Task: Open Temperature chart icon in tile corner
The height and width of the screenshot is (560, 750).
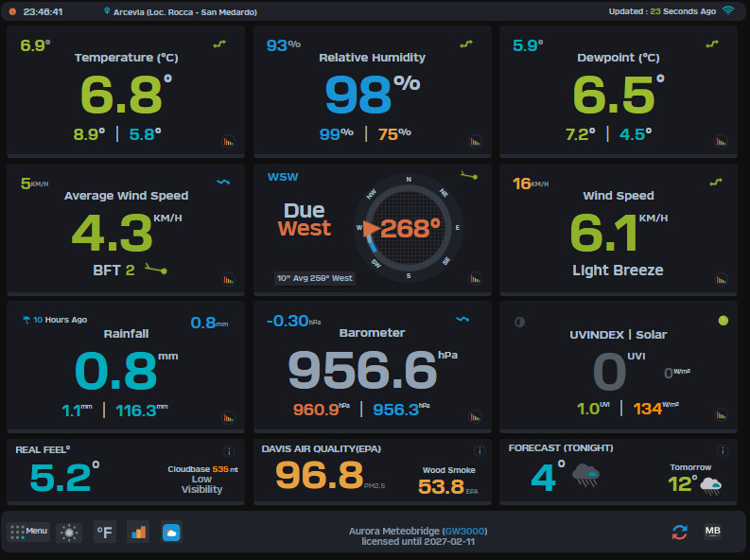Action: pos(228,143)
